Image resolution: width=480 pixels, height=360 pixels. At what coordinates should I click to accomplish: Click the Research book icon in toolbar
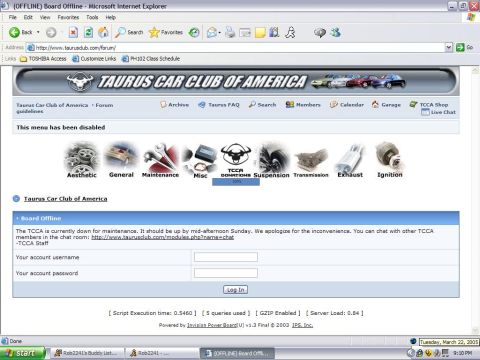[x=274, y=32]
